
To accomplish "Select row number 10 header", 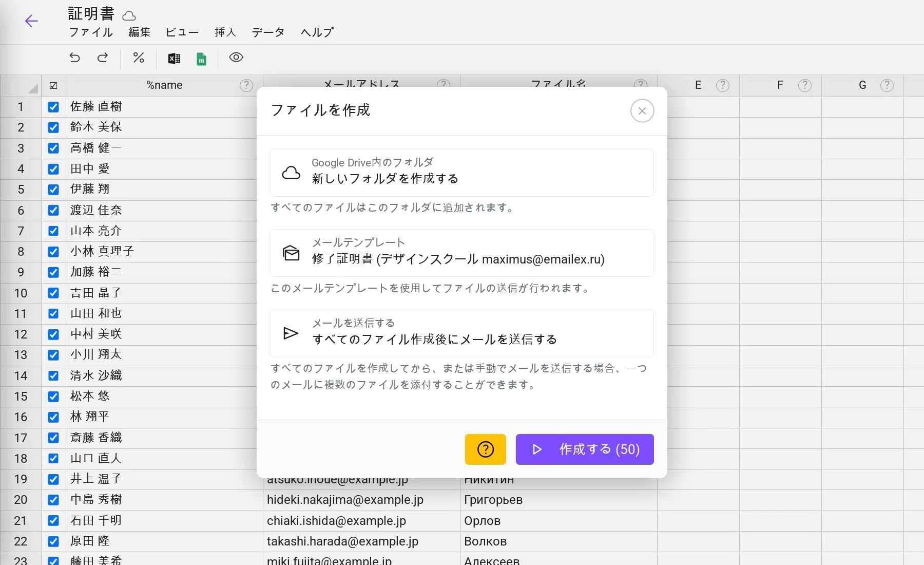I will tap(21, 293).
